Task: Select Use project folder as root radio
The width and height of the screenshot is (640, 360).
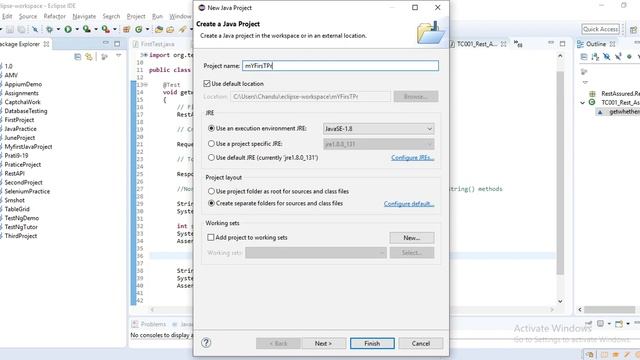Action: pyautogui.click(x=211, y=191)
